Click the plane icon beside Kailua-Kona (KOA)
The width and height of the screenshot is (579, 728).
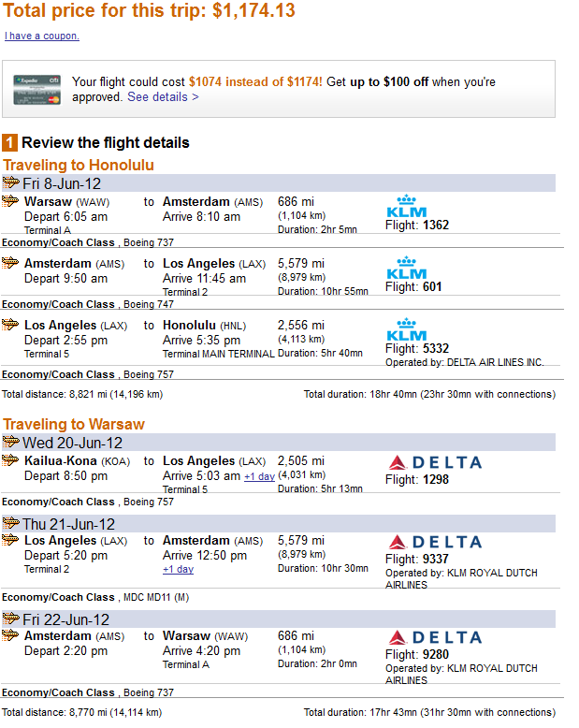coord(10,460)
